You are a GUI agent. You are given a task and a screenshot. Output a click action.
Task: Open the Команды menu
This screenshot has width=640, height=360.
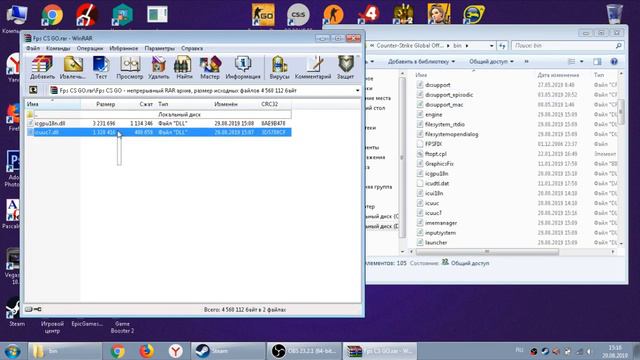pos(58,48)
